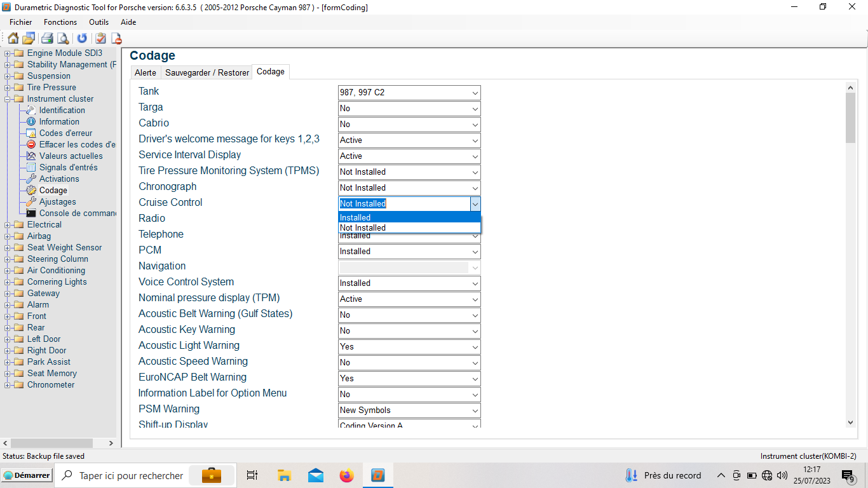Click the print preview magnifier icon
This screenshot has height=488, width=868.
[x=63, y=38]
